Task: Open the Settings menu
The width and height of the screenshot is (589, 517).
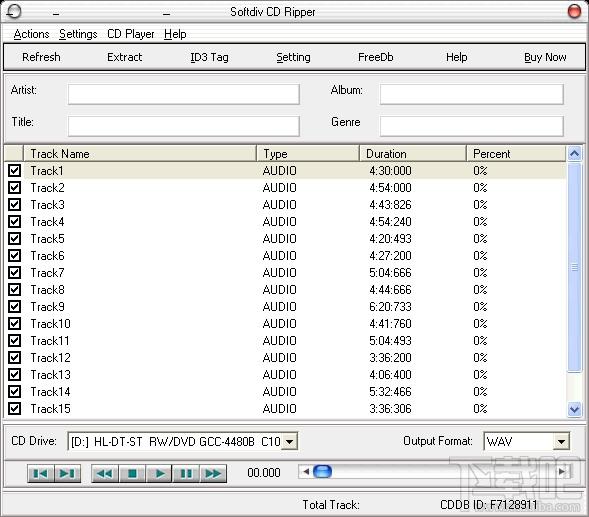Action: [78, 34]
